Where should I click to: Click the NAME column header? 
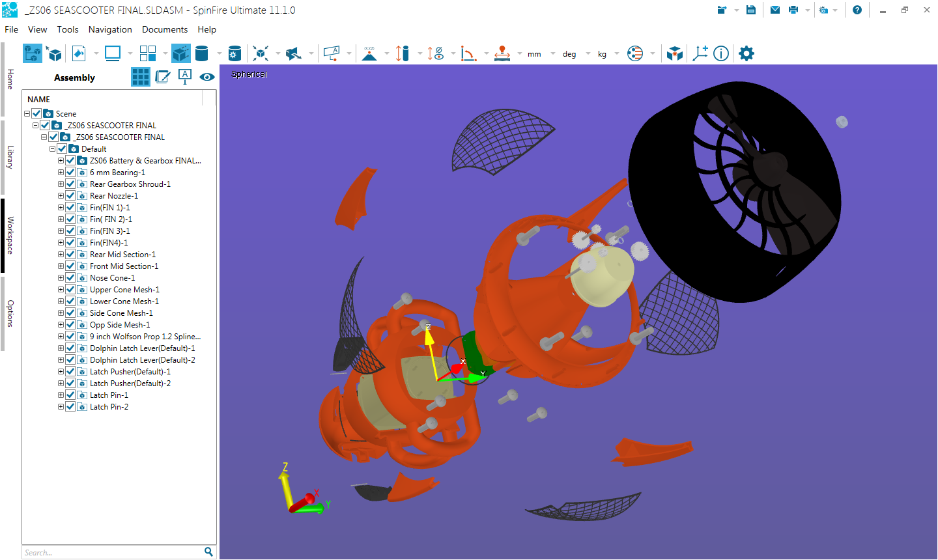coord(39,99)
